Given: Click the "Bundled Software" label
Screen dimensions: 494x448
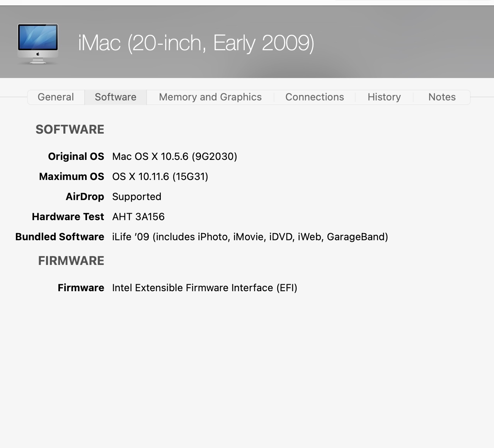Looking at the screenshot, I should point(60,237).
